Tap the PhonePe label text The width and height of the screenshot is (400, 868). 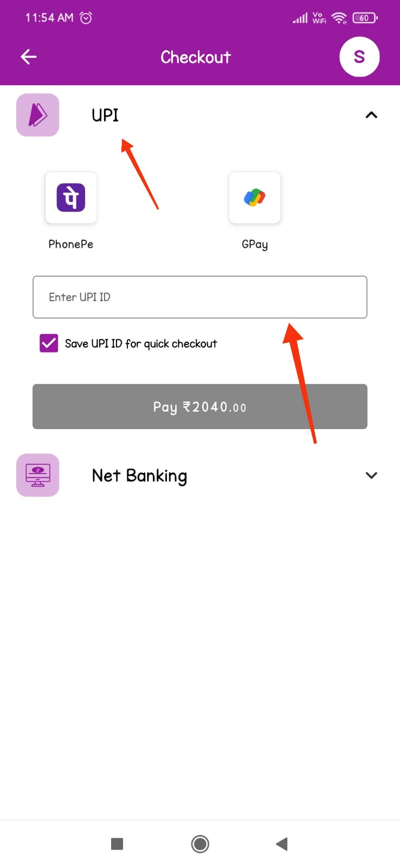pyautogui.click(x=71, y=244)
